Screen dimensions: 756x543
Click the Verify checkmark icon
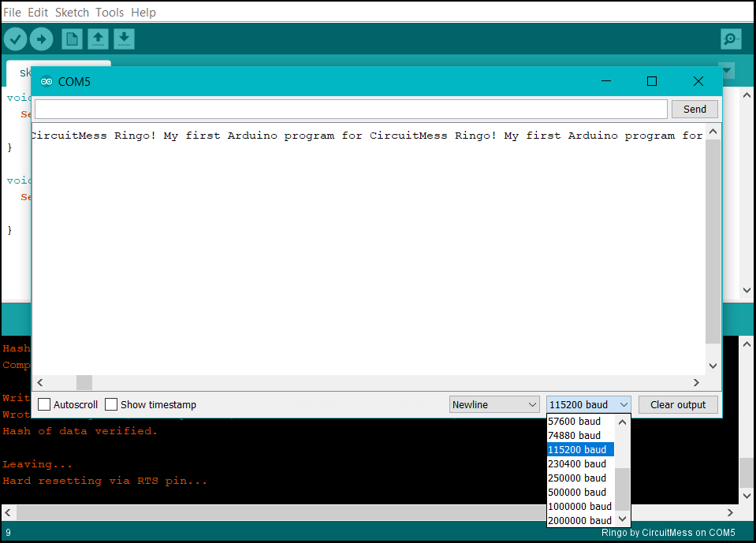(16, 39)
